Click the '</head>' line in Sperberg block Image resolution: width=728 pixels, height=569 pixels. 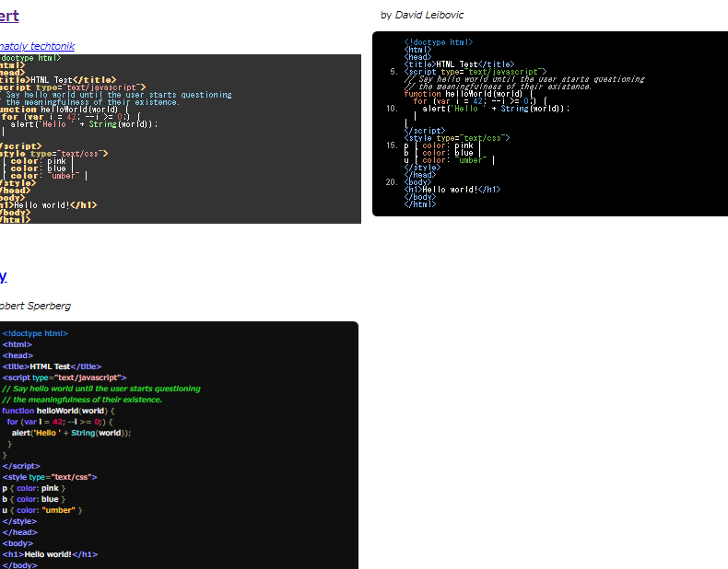pyautogui.click(x=20, y=532)
